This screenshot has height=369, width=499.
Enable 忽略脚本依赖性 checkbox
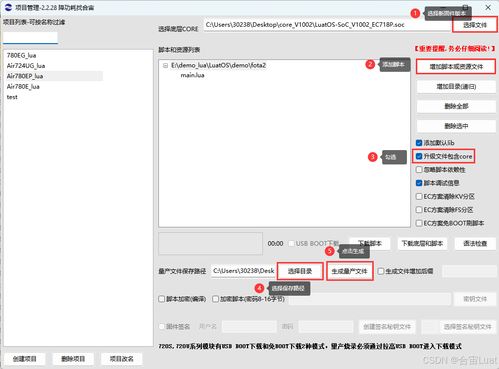tap(419, 170)
